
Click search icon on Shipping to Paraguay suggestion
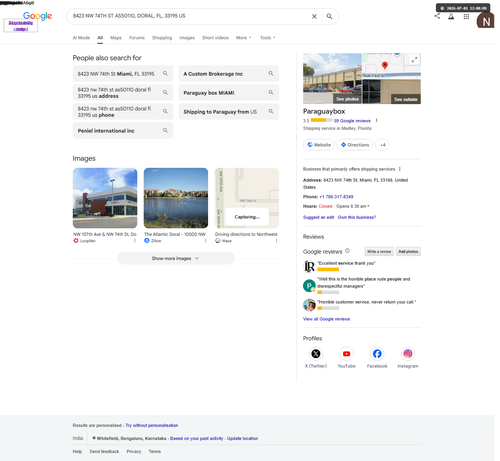click(x=271, y=111)
